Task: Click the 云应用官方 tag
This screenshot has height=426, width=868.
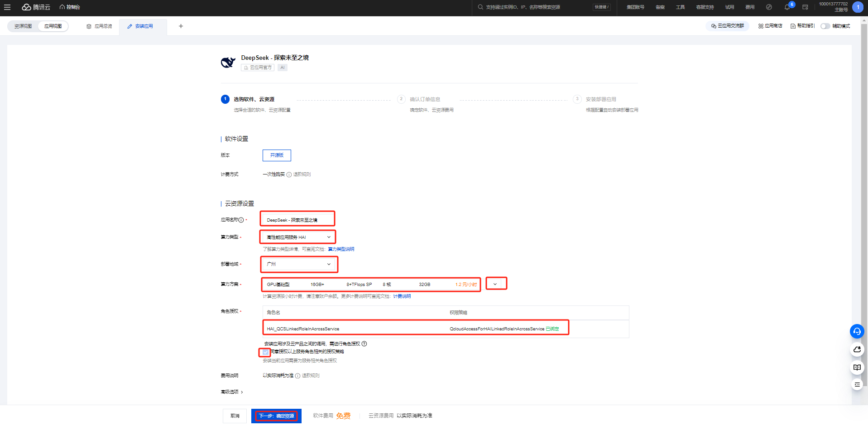Action: (258, 68)
